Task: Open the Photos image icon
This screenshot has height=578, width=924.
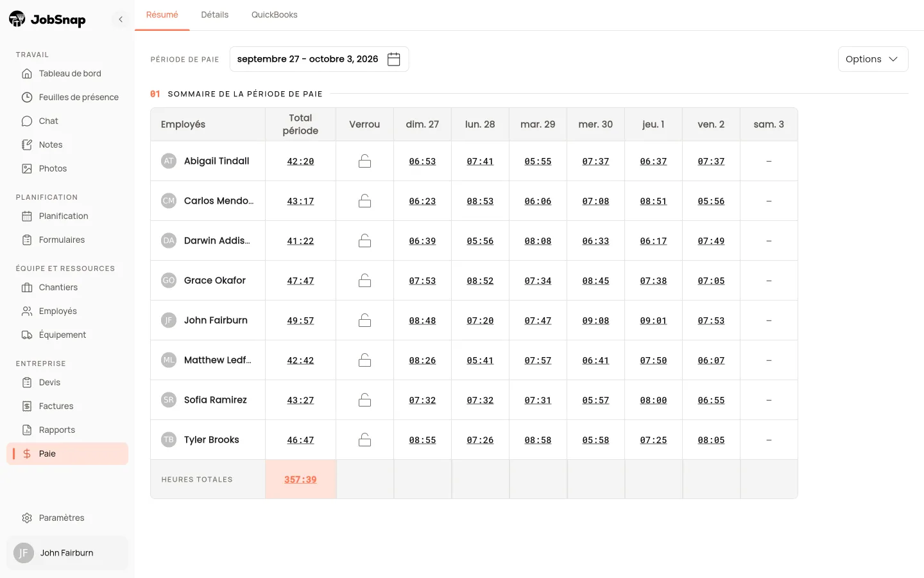Action: tap(27, 168)
